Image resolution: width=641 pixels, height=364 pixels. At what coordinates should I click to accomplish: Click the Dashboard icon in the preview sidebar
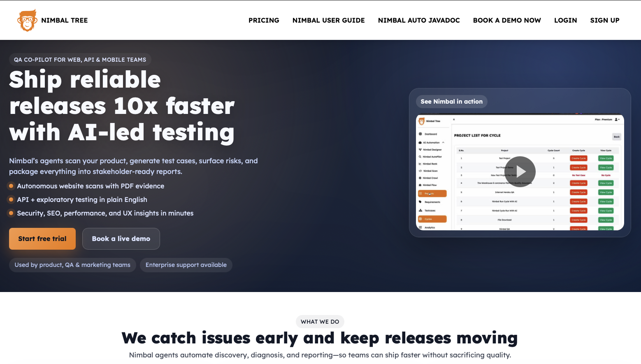click(x=420, y=134)
